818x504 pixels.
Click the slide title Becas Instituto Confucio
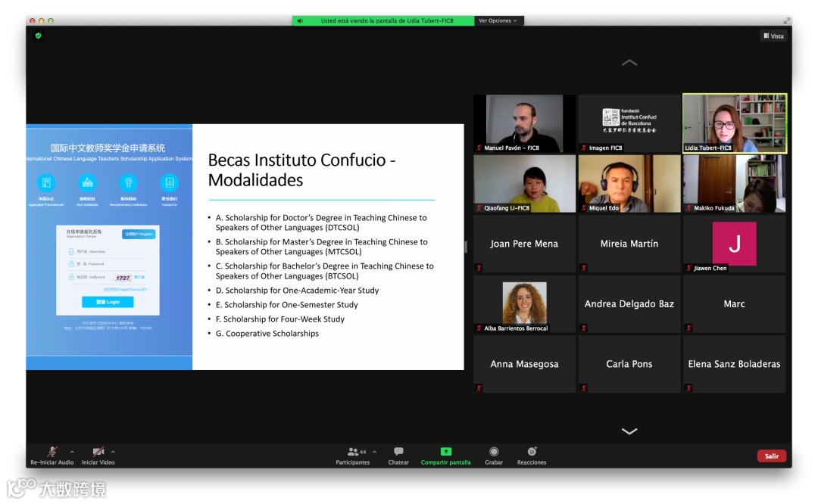click(x=301, y=170)
